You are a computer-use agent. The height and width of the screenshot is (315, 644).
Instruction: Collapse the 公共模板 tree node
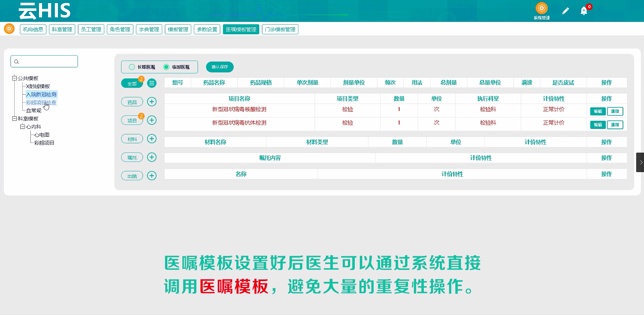14,78
